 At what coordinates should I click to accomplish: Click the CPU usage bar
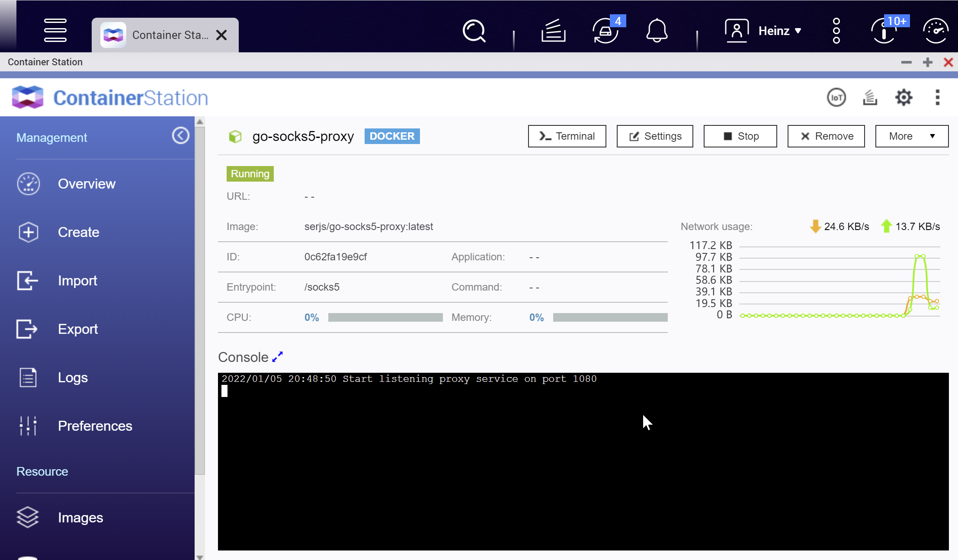click(385, 317)
